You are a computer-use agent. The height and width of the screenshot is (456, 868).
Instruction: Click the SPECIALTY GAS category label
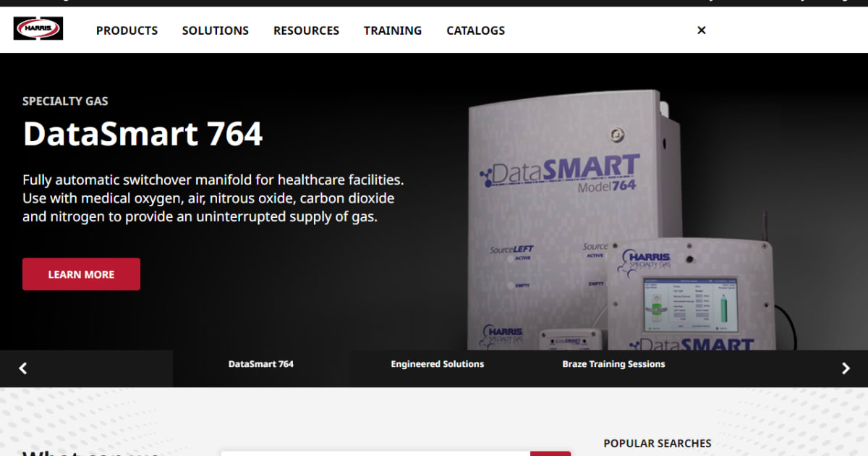[x=65, y=101]
